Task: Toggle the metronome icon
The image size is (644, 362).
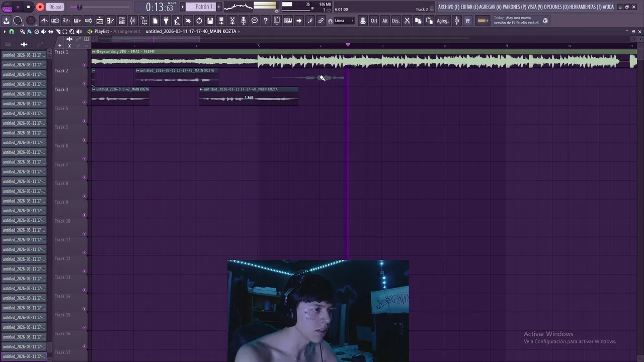Action: tap(44, 21)
